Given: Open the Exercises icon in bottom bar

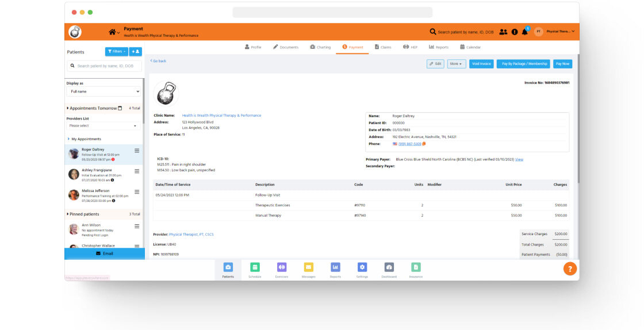Looking at the screenshot, I should [282, 267].
